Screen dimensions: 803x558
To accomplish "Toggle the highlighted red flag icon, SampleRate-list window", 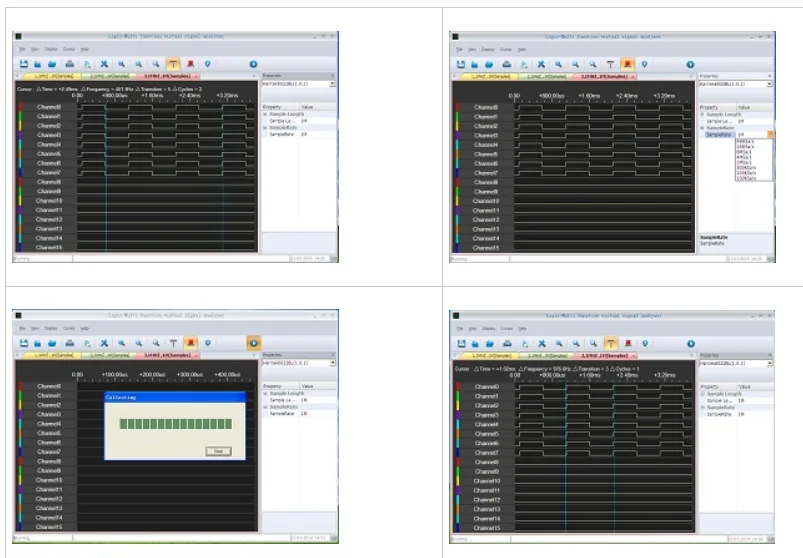I will tap(627, 65).
